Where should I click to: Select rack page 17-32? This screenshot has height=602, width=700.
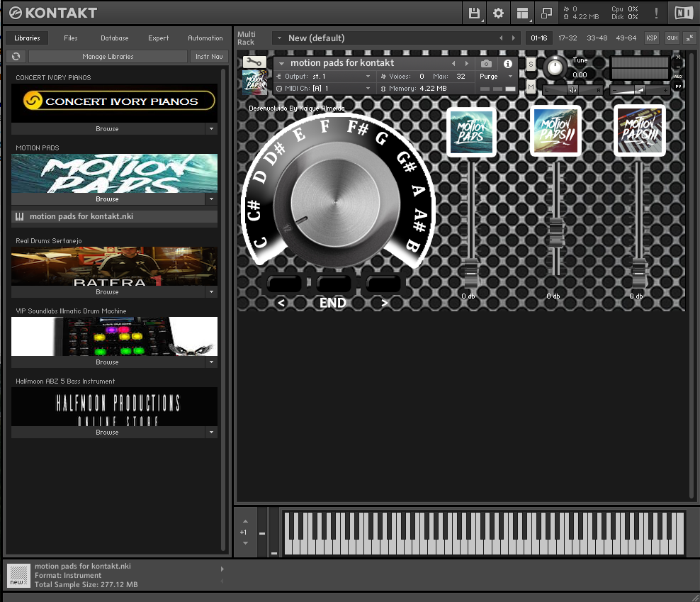pyautogui.click(x=568, y=38)
